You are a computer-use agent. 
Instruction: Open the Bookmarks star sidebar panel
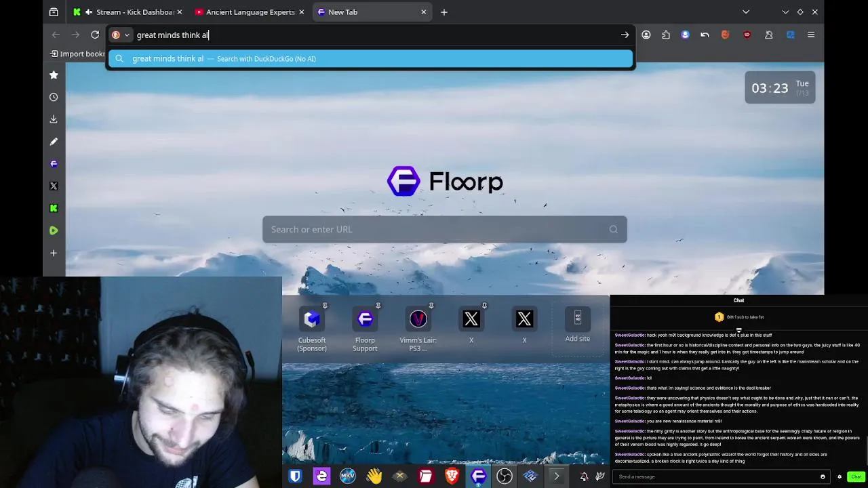[54, 75]
